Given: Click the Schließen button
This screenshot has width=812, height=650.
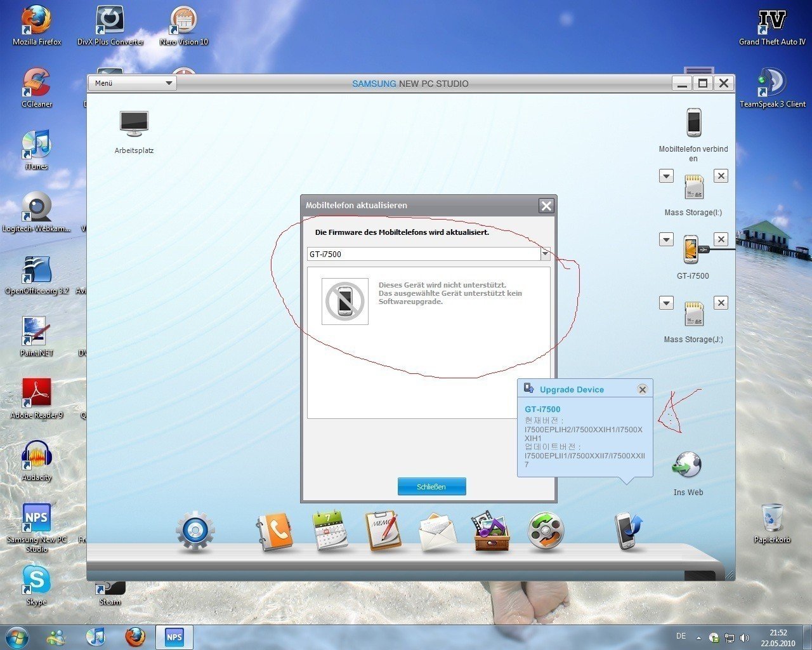Looking at the screenshot, I should [431, 486].
